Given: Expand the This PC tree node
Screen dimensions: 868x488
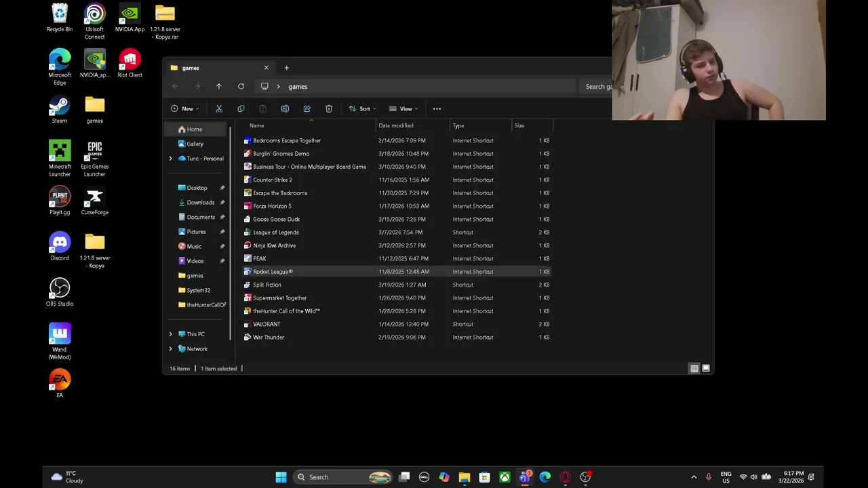Looking at the screenshot, I should pos(170,334).
